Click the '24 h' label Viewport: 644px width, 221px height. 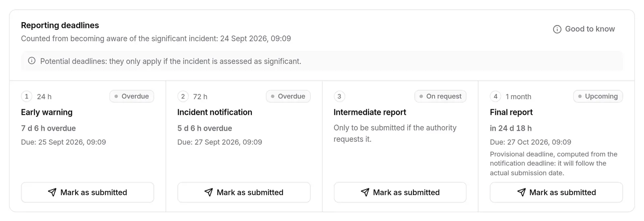(44, 97)
